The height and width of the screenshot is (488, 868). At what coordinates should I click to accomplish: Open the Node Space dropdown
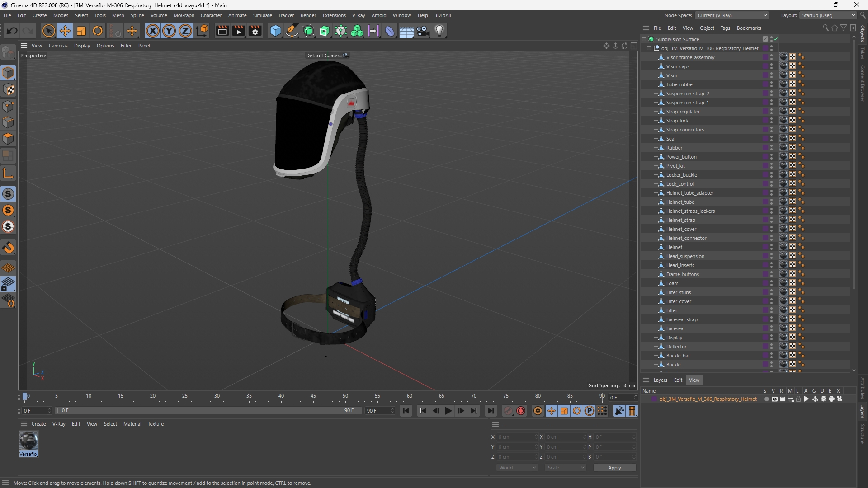pyautogui.click(x=732, y=15)
